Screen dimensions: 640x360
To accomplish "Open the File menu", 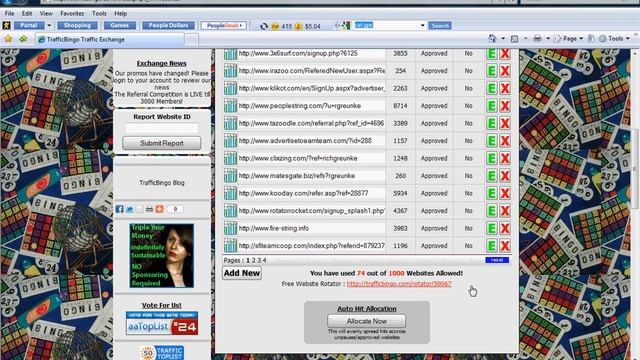I will tap(9, 13).
